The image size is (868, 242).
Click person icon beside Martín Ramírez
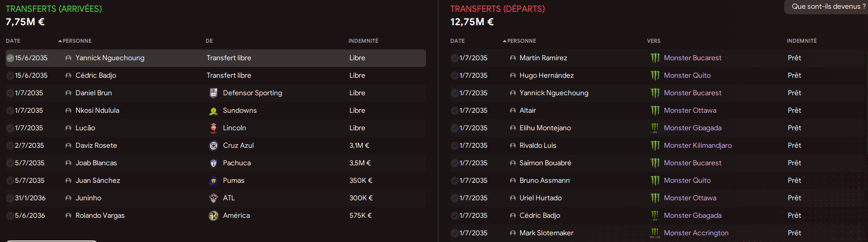coord(512,58)
